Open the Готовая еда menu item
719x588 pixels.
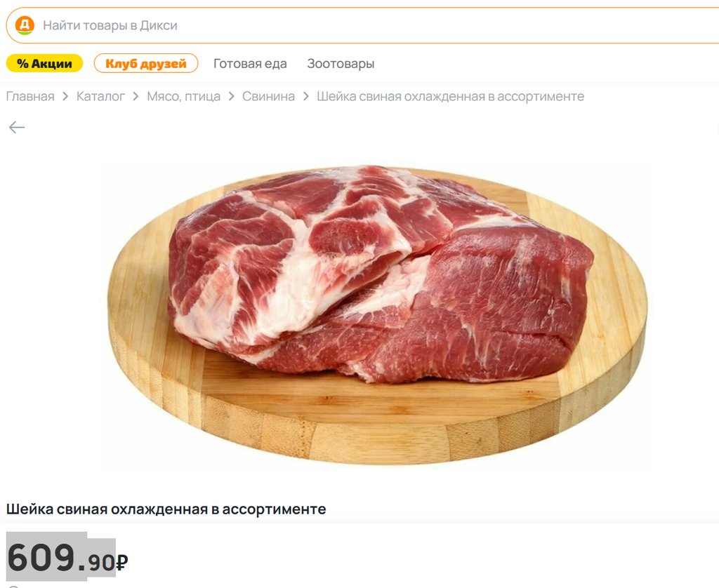(x=250, y=63)
